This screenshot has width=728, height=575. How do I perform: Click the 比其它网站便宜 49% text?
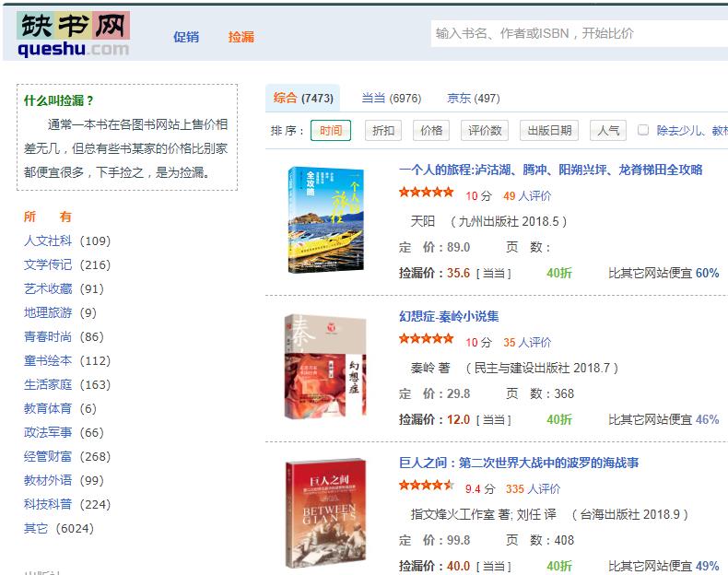[663, 566]
